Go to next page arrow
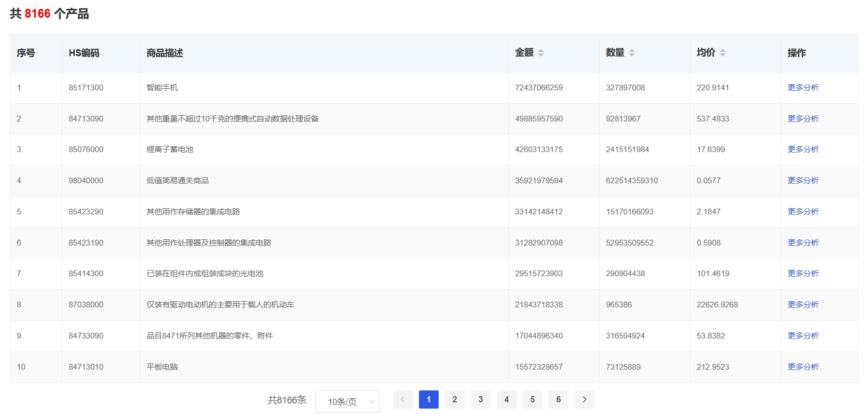This screenshot has width=868, height=420. (x=585, y=400)
